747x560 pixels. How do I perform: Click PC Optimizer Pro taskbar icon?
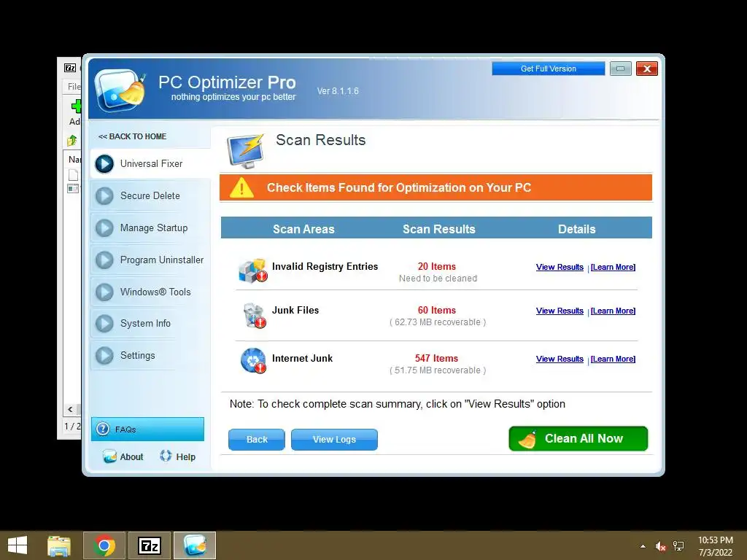pyautogui.click(x=195, y=545)
